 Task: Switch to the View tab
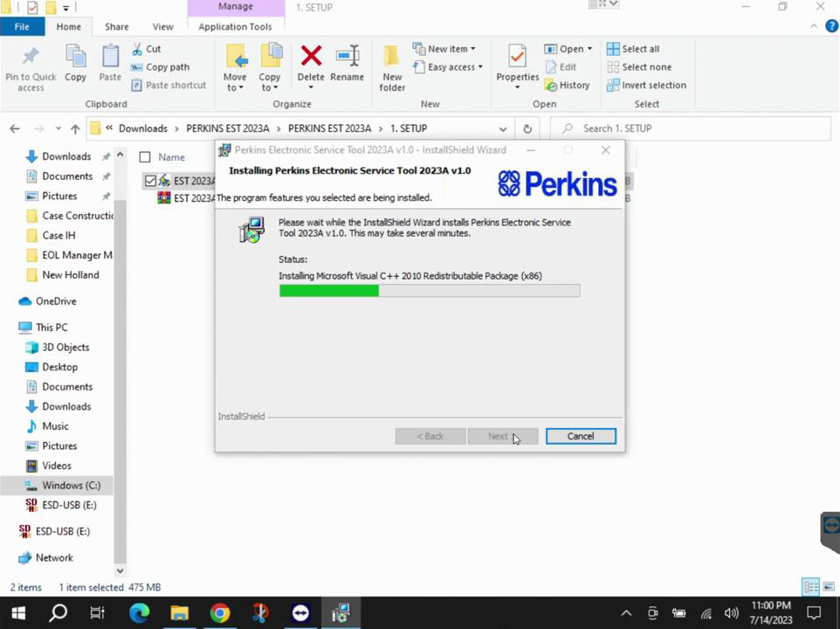pos(163,27)
